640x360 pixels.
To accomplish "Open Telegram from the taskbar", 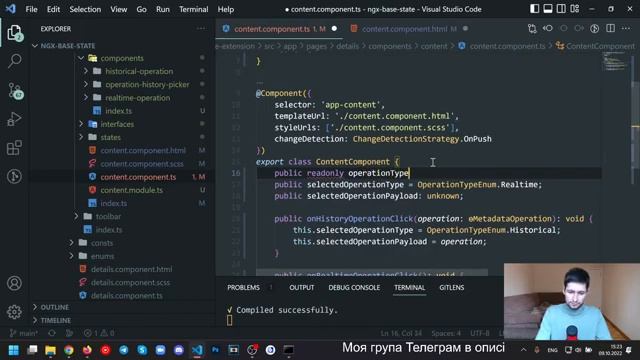I will click(124, 350).
